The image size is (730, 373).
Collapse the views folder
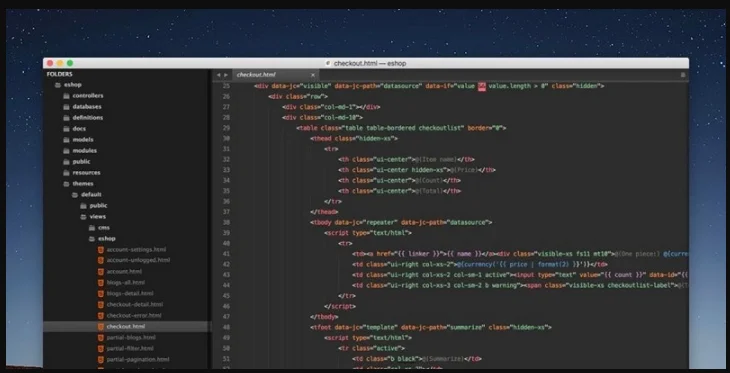click(x=98, y=217)
